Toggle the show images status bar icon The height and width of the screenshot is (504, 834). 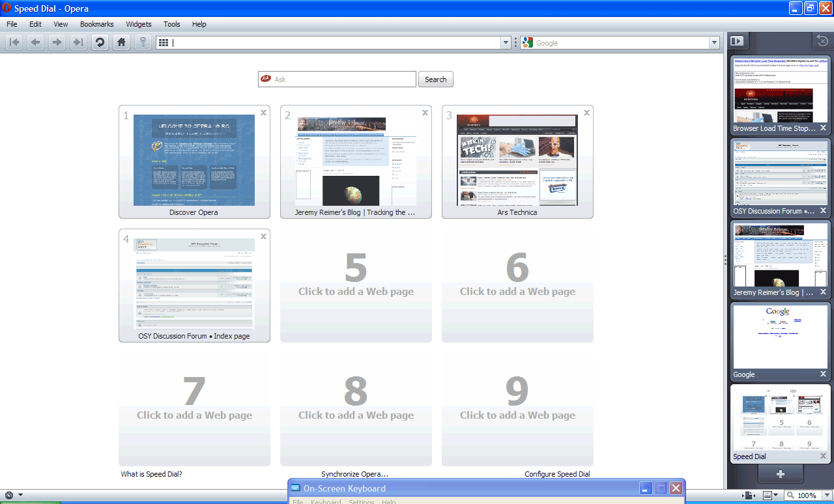(768, 496)
